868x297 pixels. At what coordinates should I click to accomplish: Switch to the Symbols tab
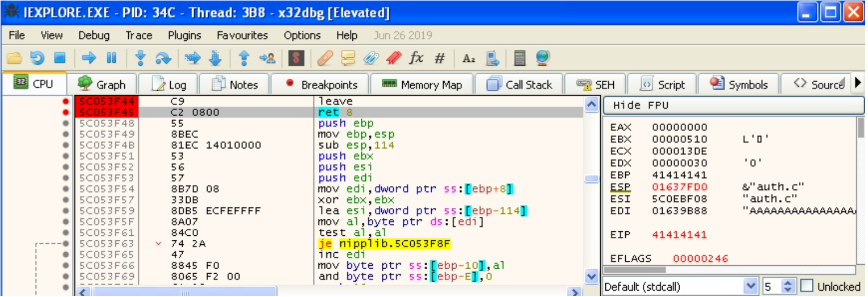tap(739, 84)
